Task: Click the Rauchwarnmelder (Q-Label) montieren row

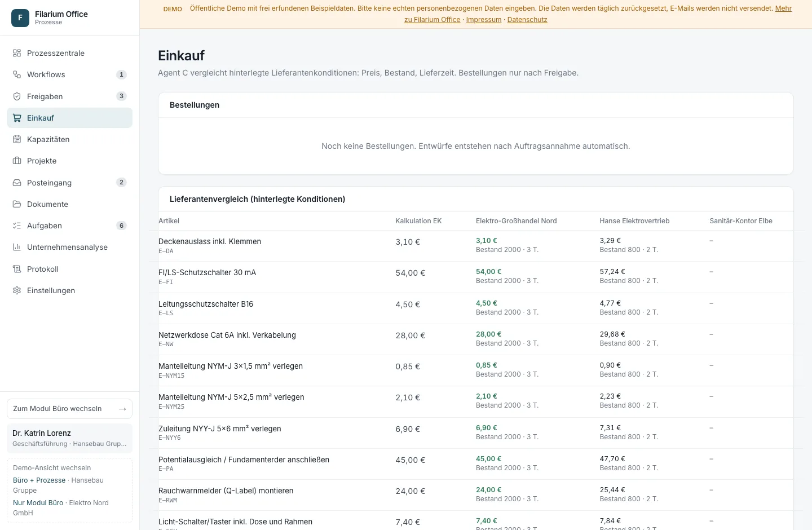Action: tap(475, 495)
